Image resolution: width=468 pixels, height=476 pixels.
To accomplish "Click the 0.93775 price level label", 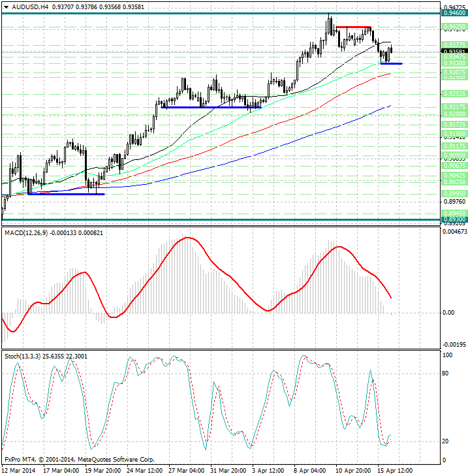I will click(454, 44).
